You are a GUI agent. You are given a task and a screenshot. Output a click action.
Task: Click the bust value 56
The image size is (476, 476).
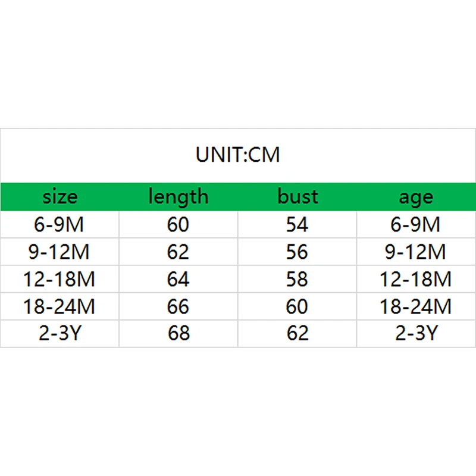[297, 252]
